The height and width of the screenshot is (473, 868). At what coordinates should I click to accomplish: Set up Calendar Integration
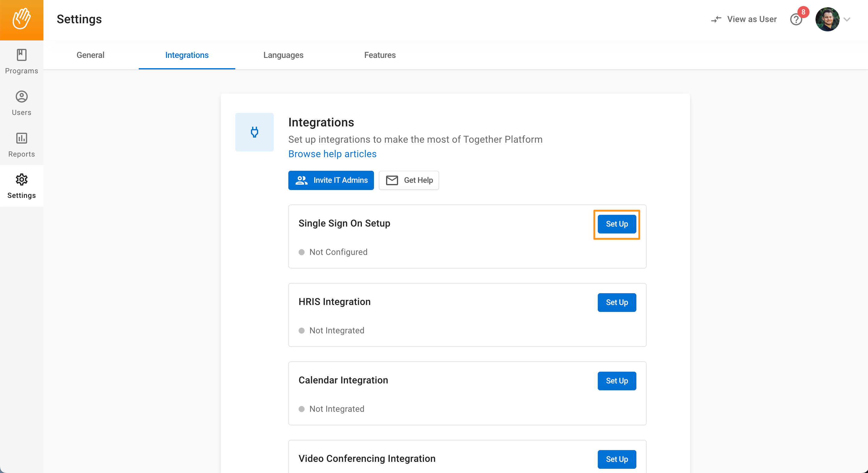(x=617, y=381)
